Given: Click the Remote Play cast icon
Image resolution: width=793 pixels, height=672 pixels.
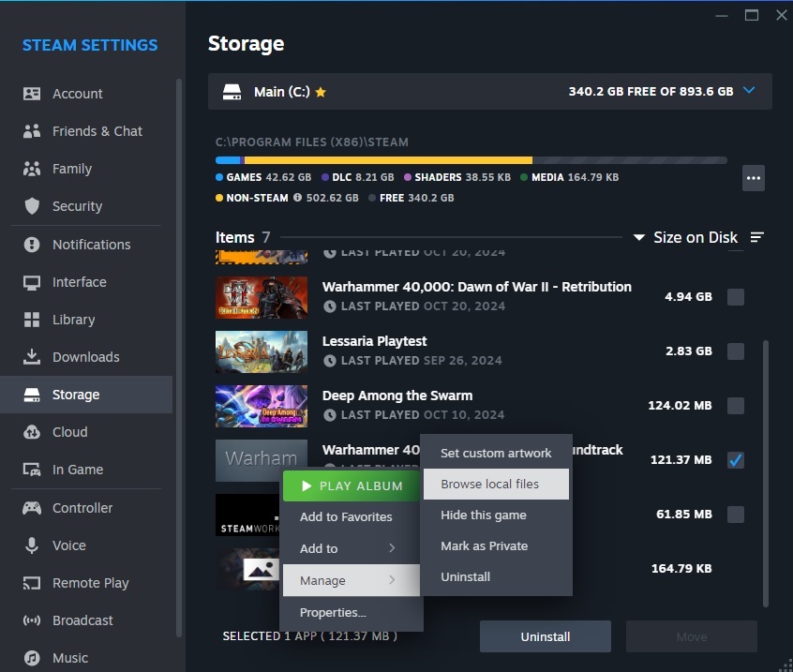Looking at the screenshot, I should click(32, 583).
